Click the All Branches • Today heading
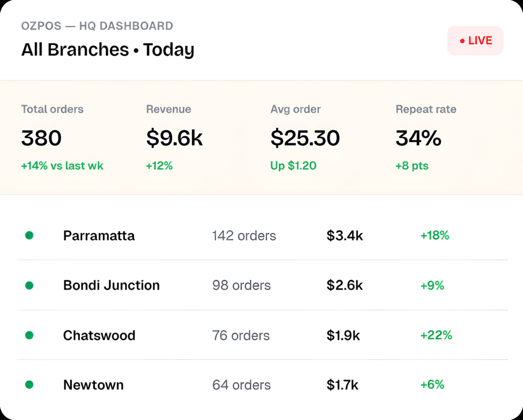The width and height of the screenshot is (523, 420). (x=108, y=50)
